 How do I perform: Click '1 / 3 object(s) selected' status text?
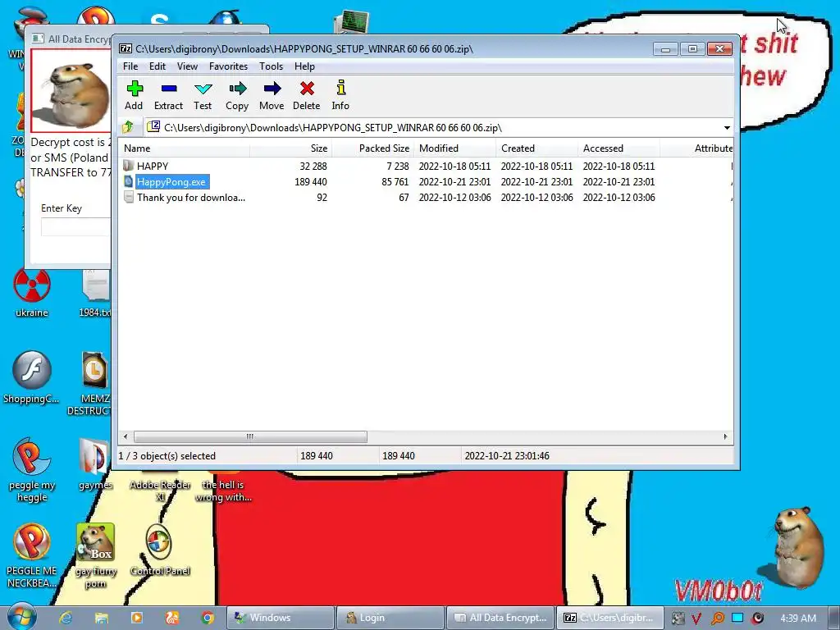coord(167,456)
